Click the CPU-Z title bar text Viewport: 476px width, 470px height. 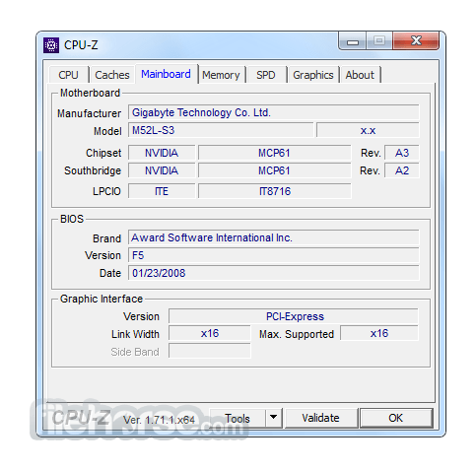click(x=81, y=45)
